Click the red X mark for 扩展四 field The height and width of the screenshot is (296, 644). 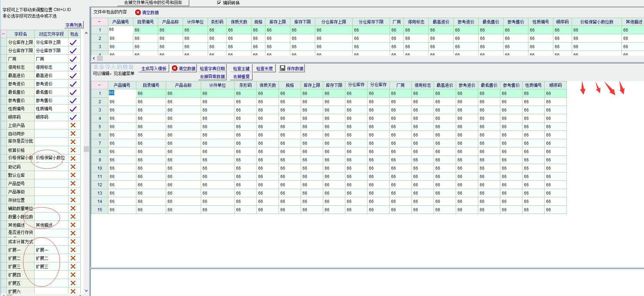pos(73,275)
